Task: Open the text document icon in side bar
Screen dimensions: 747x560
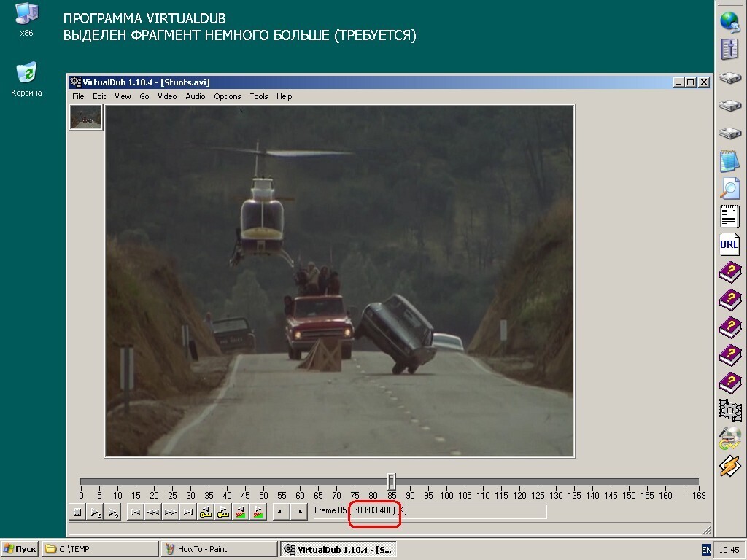Action: [729, 217]
